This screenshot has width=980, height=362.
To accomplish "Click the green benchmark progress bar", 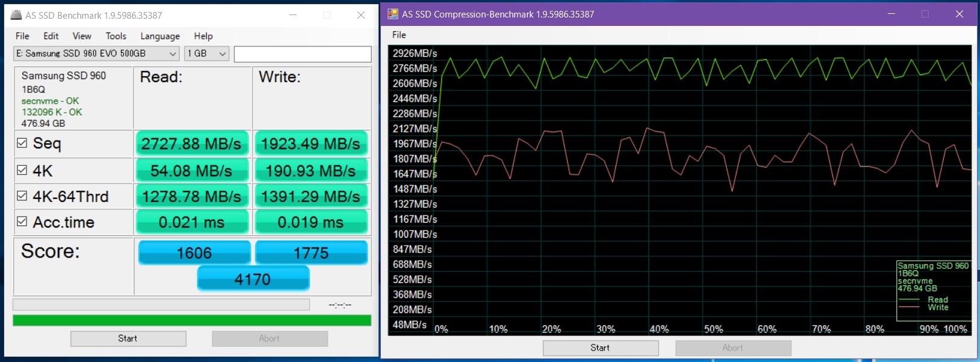I will point(192,320).
